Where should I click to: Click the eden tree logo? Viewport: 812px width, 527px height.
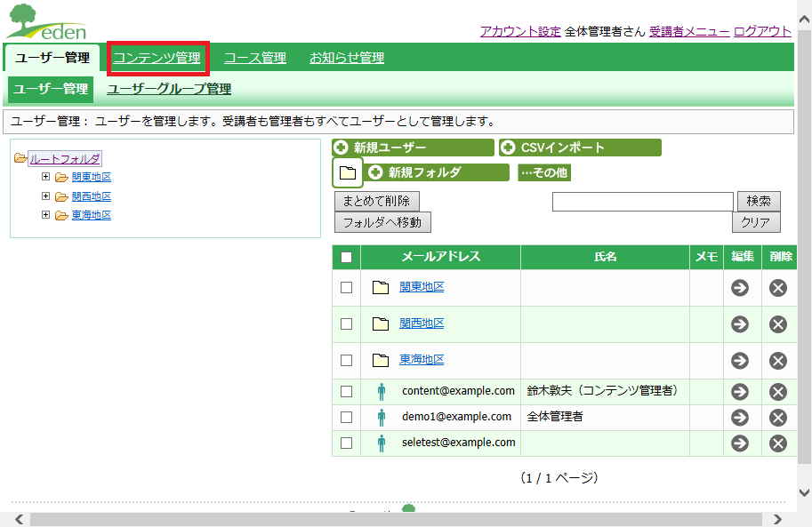pyautogui.click(x=46, y=22)
